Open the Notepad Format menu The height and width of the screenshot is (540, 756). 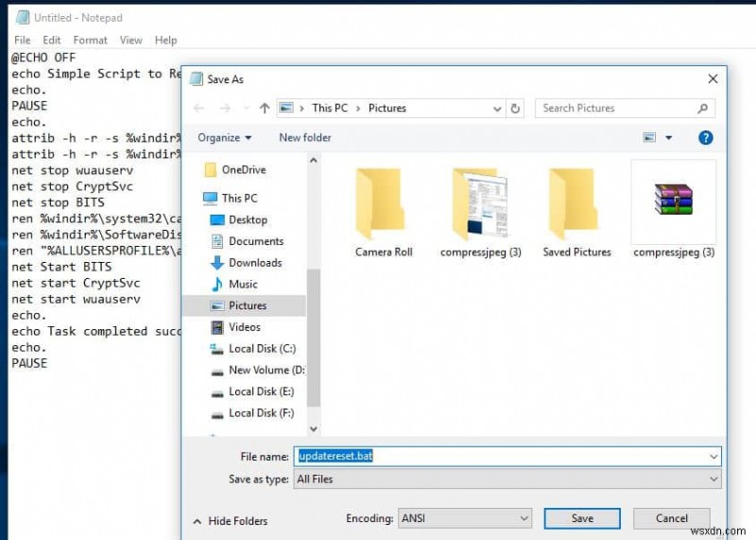[90, 40]
